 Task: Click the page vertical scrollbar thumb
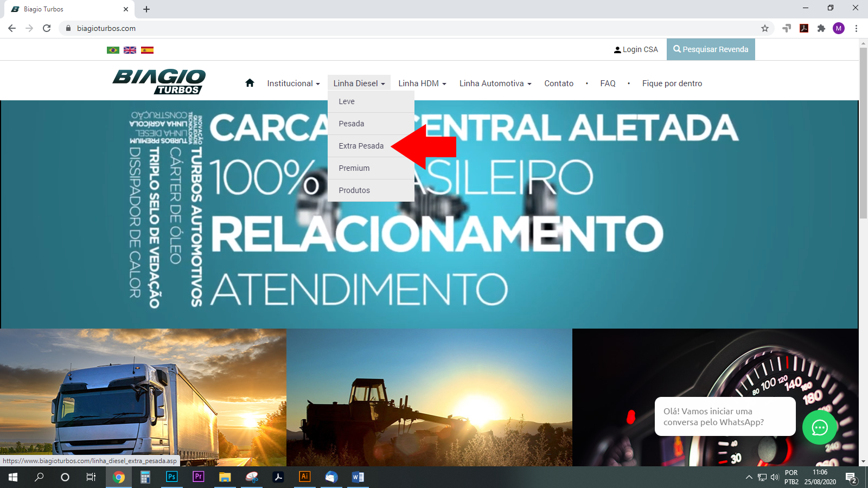coord(863,133)
